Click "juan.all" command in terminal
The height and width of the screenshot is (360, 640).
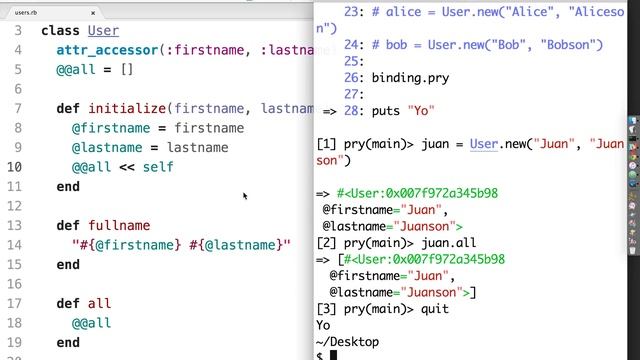point(449,243)
